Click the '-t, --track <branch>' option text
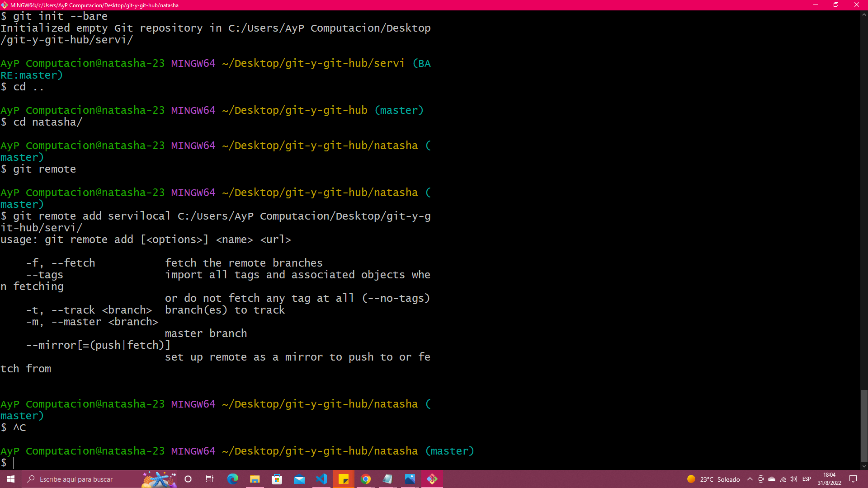868x488 pixels. [x=89, y=310]
